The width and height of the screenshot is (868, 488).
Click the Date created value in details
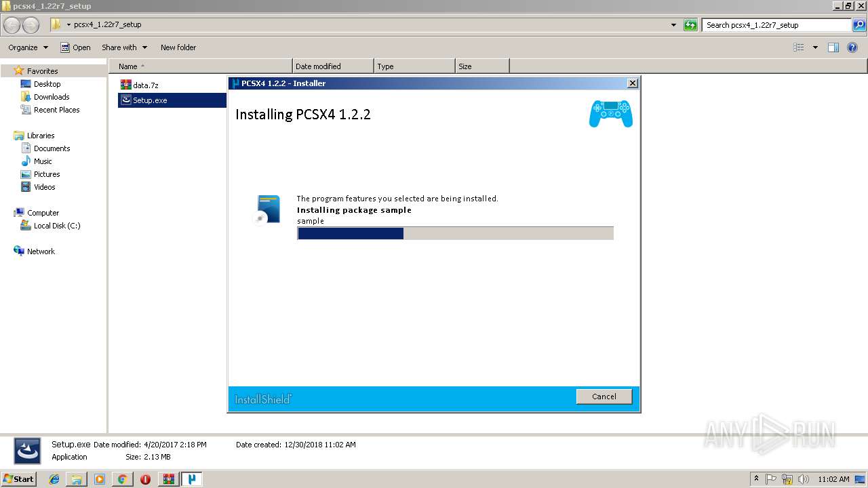click(319, 445)
